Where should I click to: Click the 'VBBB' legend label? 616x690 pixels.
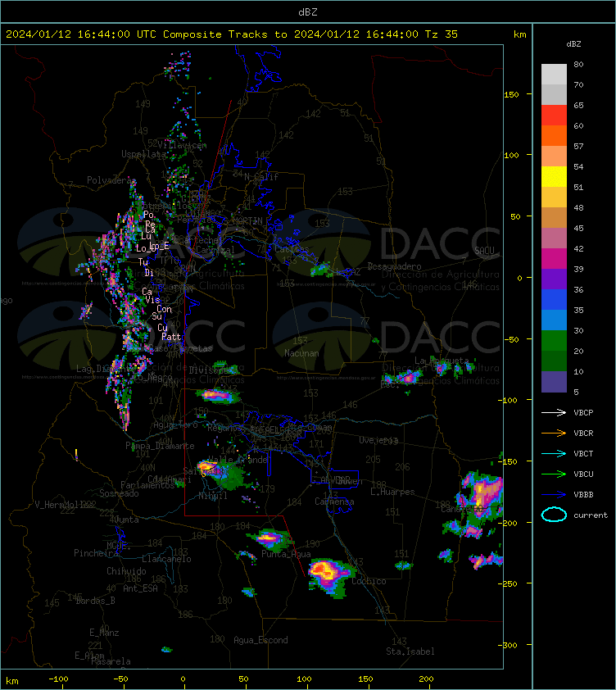[583, 495]
